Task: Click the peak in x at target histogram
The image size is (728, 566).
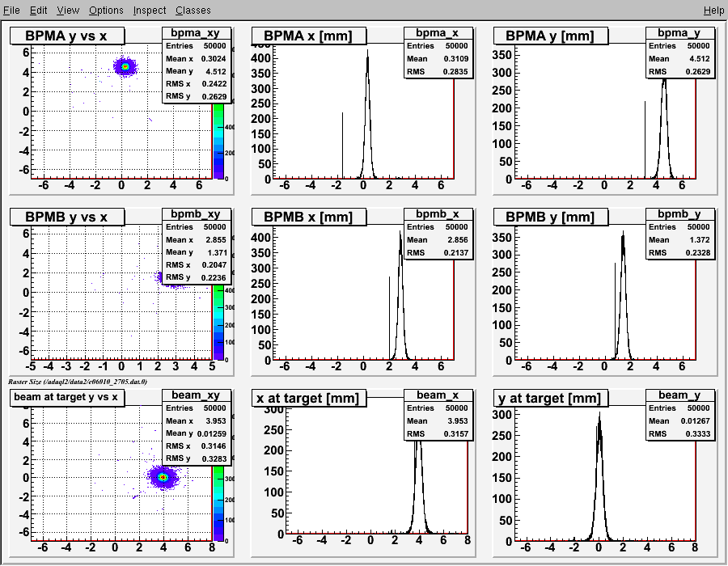Action: click(x=418, y=446)
